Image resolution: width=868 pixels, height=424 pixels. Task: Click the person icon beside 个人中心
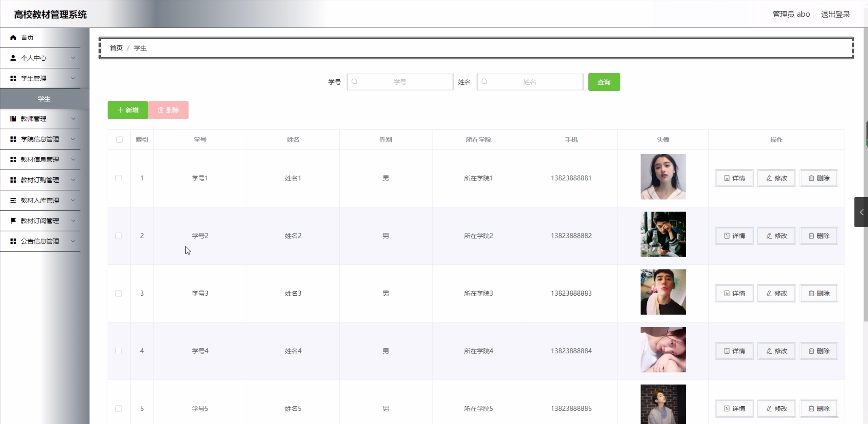coord(13,58)
